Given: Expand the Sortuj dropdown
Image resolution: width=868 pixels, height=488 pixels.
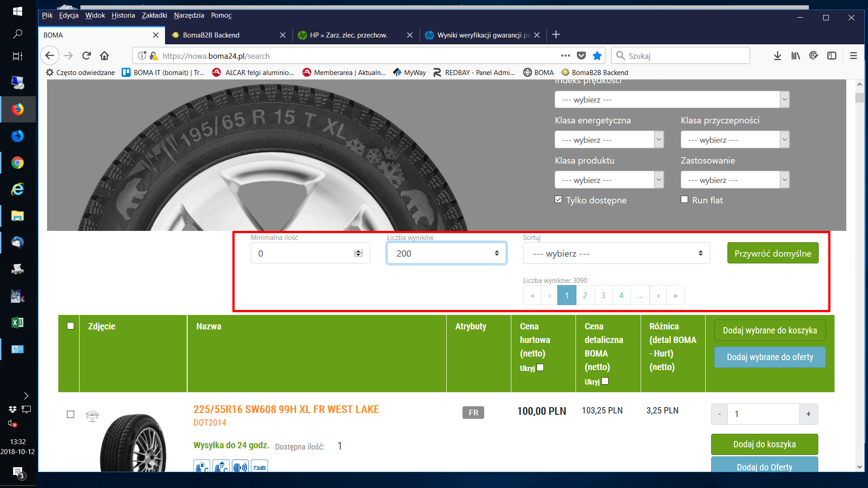Looking at the screenshot, I should coord(616,253).
